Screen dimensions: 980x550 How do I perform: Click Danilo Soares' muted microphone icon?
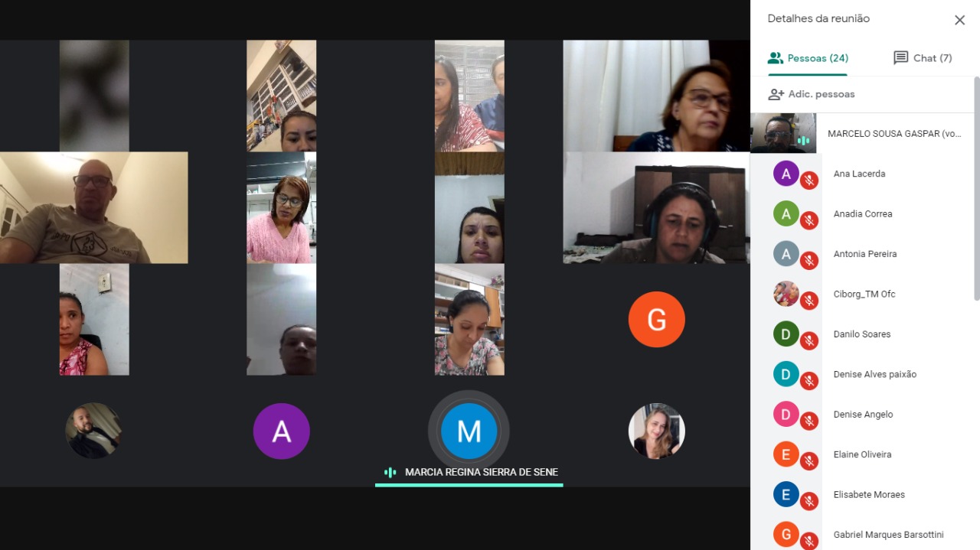809,341
